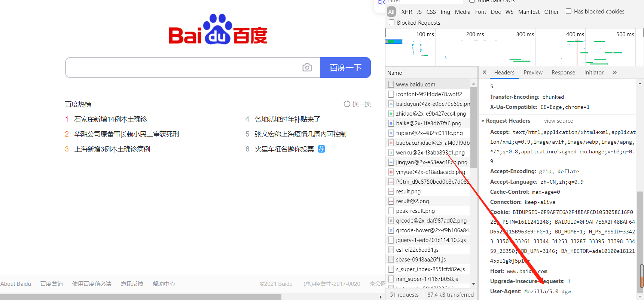Click icon of result.png request
This screenshot has width=644, height=300.
pos(391,192)
